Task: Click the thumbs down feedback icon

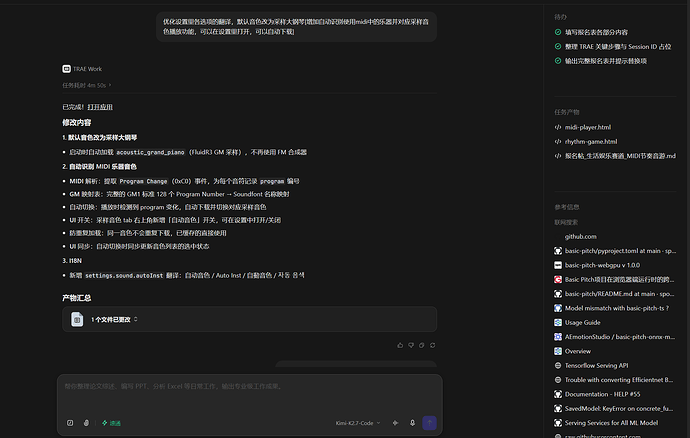Action: pyautogui.click(x=411, y=345)
